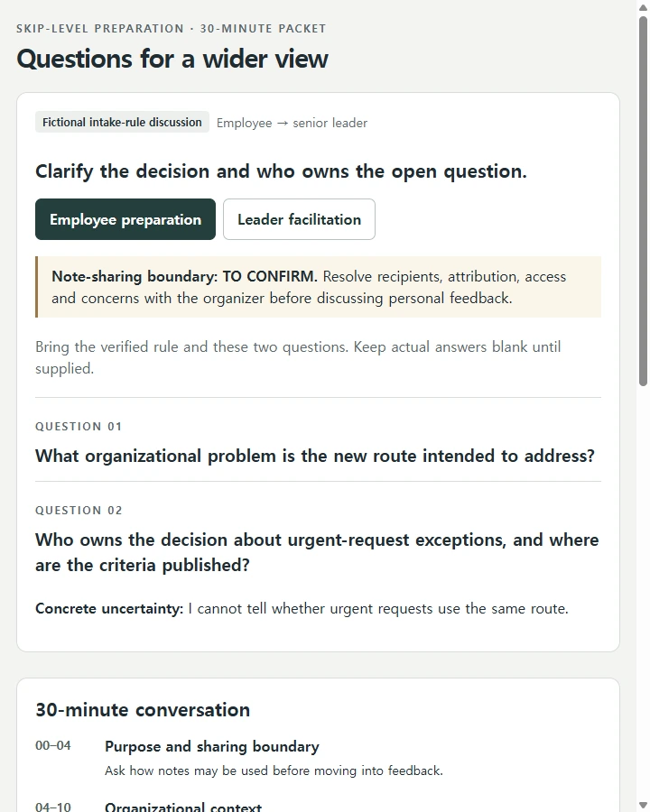
Task: Click the 'Note-sharing boundary: TO CONFIRM' notice
Action: [x=319, y=287]
